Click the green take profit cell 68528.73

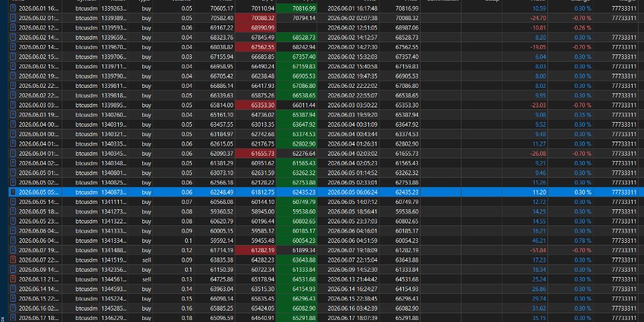pyautogui.click(x=297, y=38)
